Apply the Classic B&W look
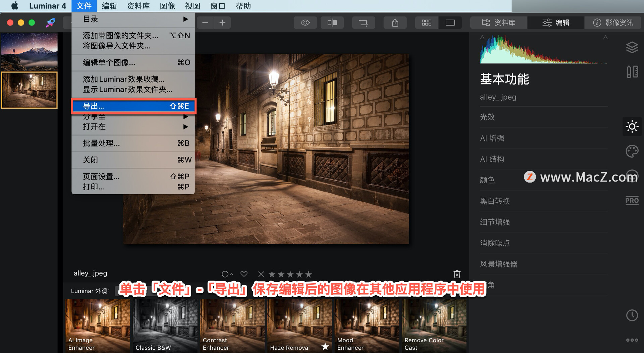The width and height of the screenshot is (644, 353). coord(165,326)
